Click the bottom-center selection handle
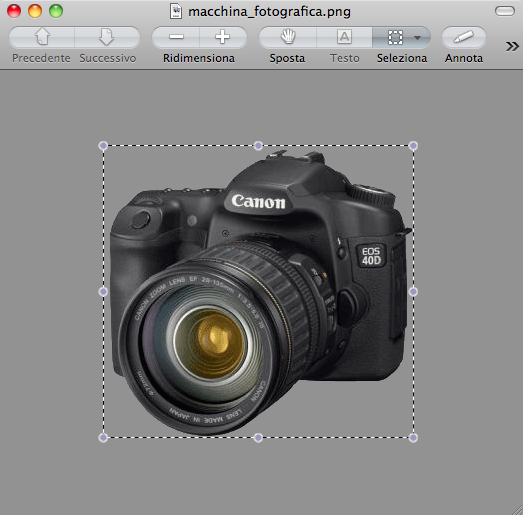The width and height of the screenshot is (523, 515). point(258,438)
